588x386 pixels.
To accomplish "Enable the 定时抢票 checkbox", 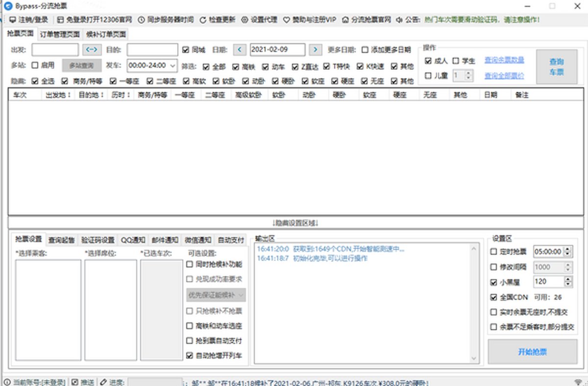I will tap(494, 252).
